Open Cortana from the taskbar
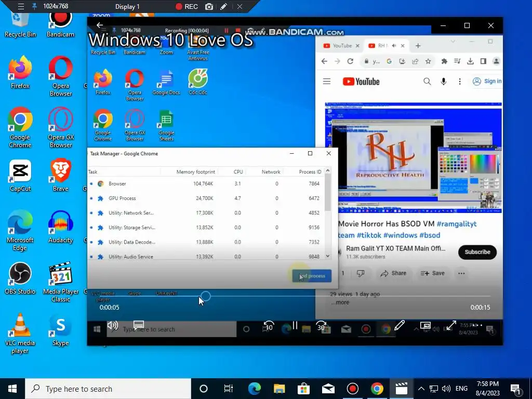This screenshot has height=399, width=532. [x=204, y=389]
